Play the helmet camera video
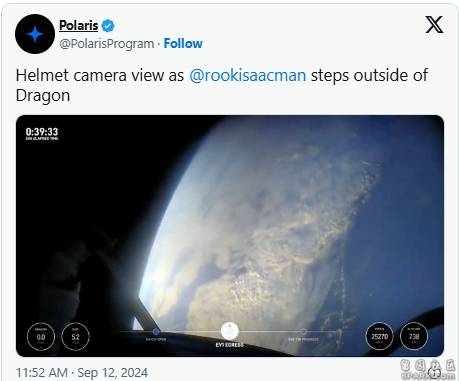 [x=230, y=236]
